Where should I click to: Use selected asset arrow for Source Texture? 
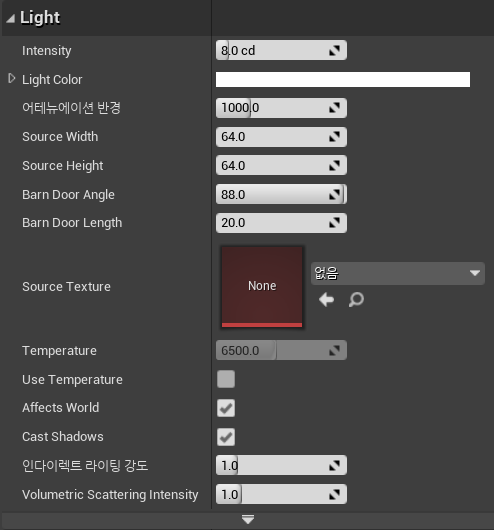pos(326,300)
